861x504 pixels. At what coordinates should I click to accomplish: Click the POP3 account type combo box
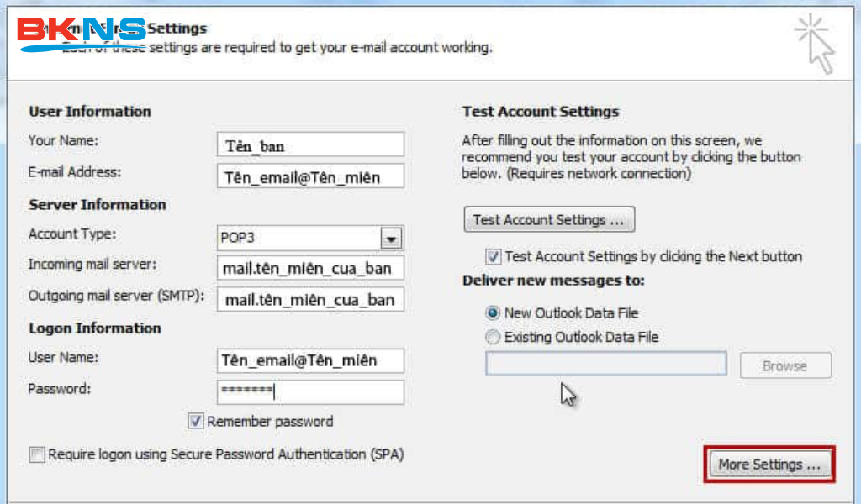[x=298, y=239]
